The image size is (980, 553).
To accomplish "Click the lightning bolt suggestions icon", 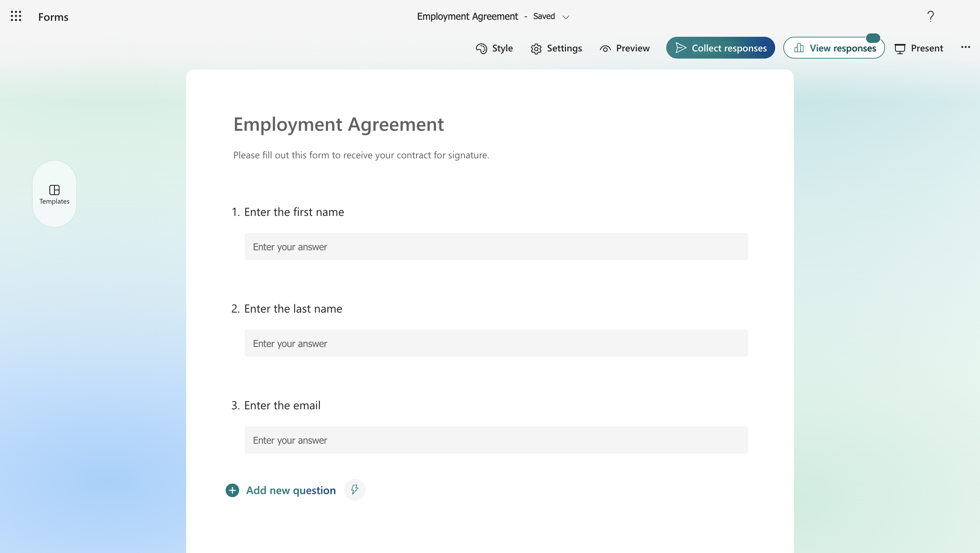I will tap(354, 490).
